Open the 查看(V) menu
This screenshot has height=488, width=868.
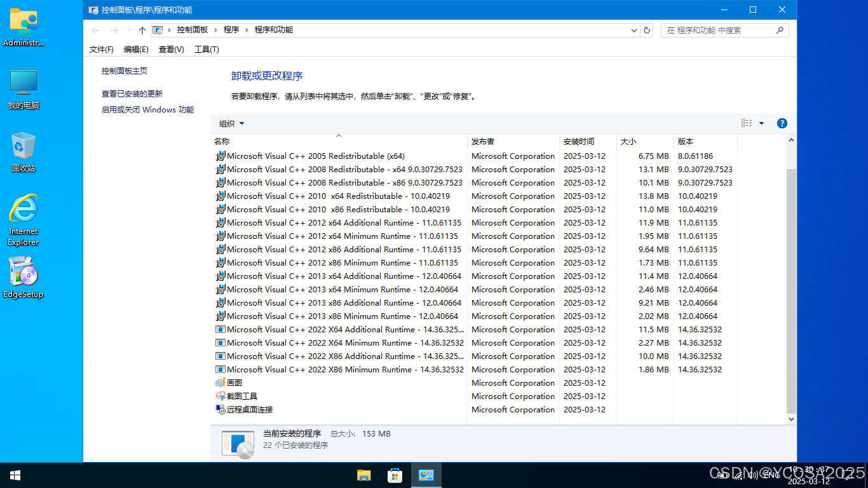[x=172, y=50]
